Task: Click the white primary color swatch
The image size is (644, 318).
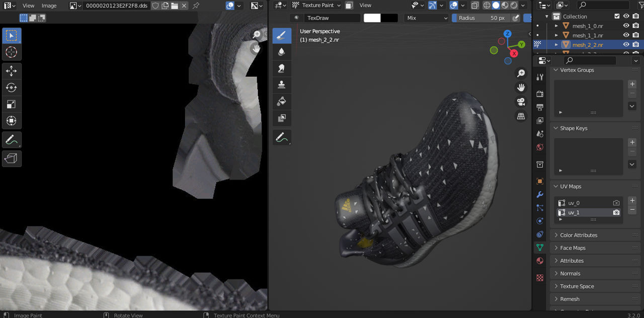Action: [372, 18]
